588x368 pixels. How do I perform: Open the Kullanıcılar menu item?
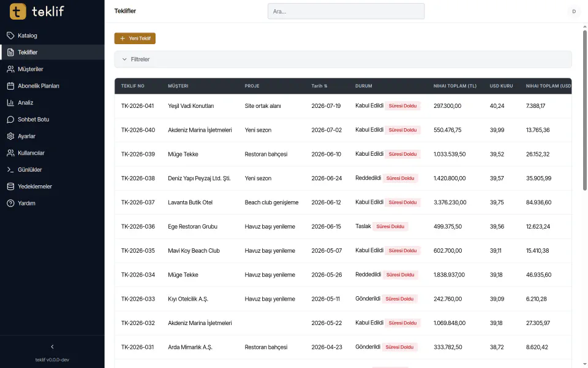coord(52,153)
